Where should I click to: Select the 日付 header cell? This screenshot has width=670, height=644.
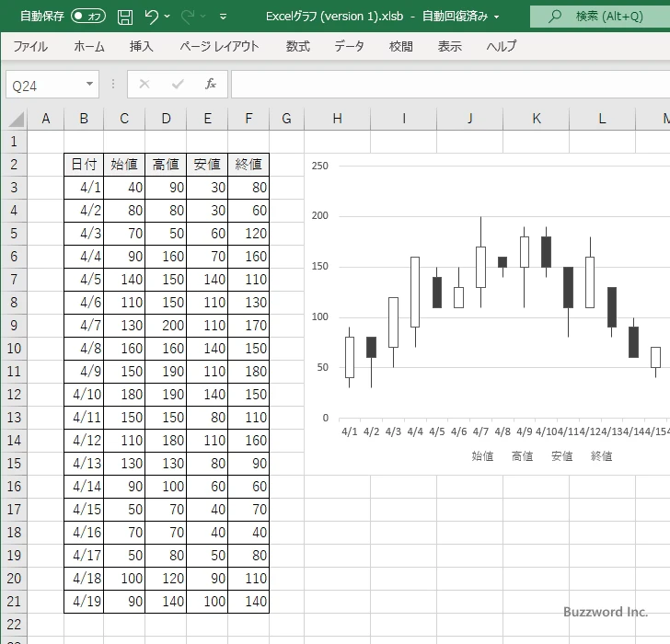pos(84,165)
